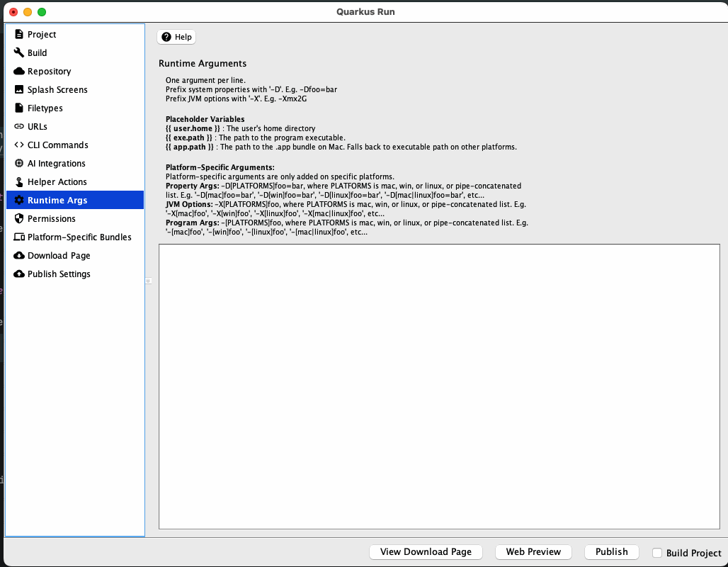
Task: Click the Platform-Specific Arguments heading
Action: (x=220, y=167)
